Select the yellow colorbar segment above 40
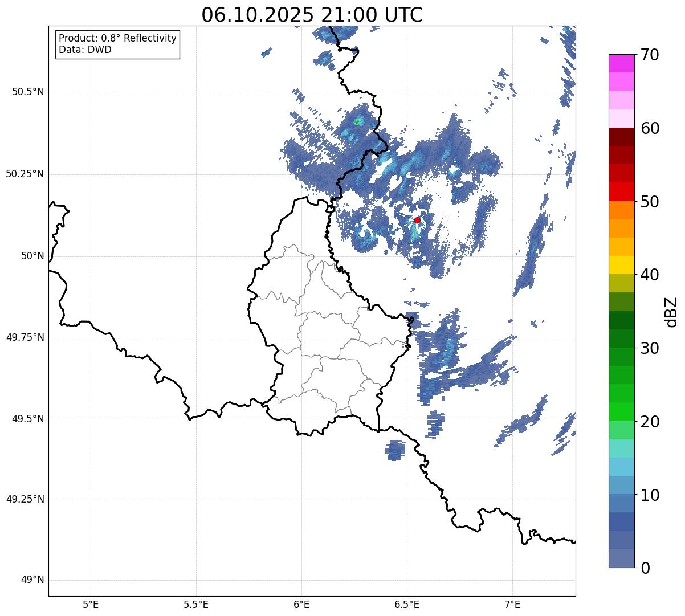This screenshot has width=685, height=616. (x=622, y=265)
